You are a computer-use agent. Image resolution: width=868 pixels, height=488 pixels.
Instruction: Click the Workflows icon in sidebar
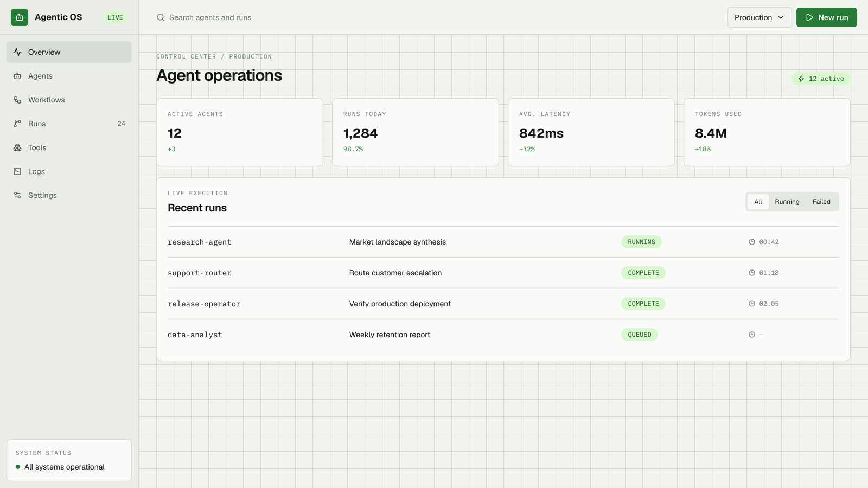click(17, 100)
